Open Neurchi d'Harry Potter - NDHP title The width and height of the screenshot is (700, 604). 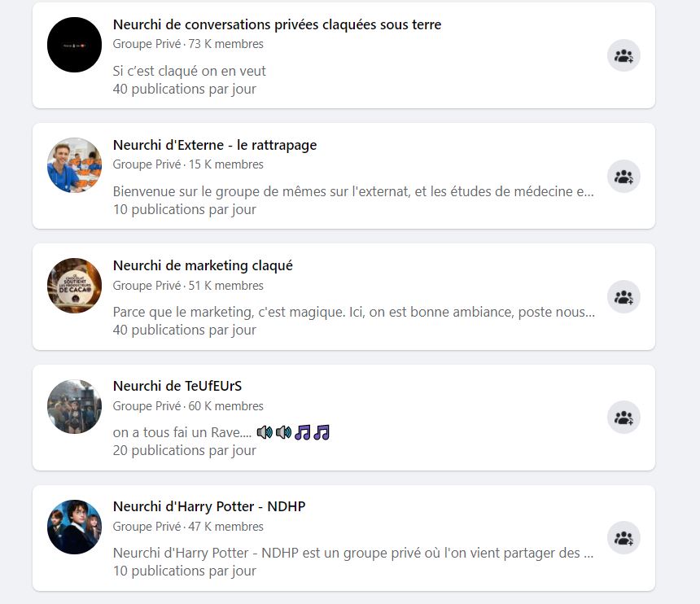[x=209, y=506]
